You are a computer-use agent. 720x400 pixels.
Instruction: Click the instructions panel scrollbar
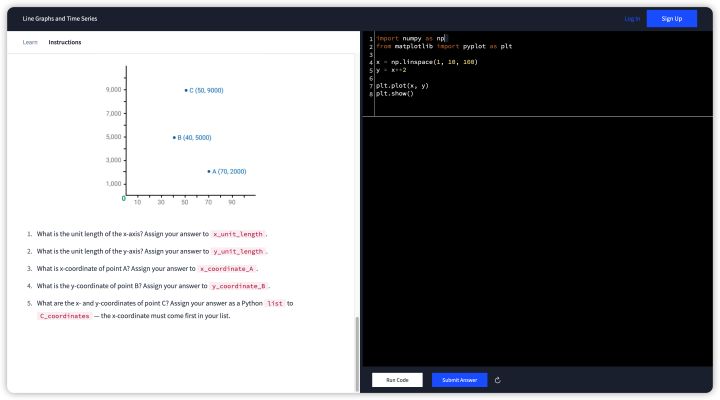click(x=357, y=354)
